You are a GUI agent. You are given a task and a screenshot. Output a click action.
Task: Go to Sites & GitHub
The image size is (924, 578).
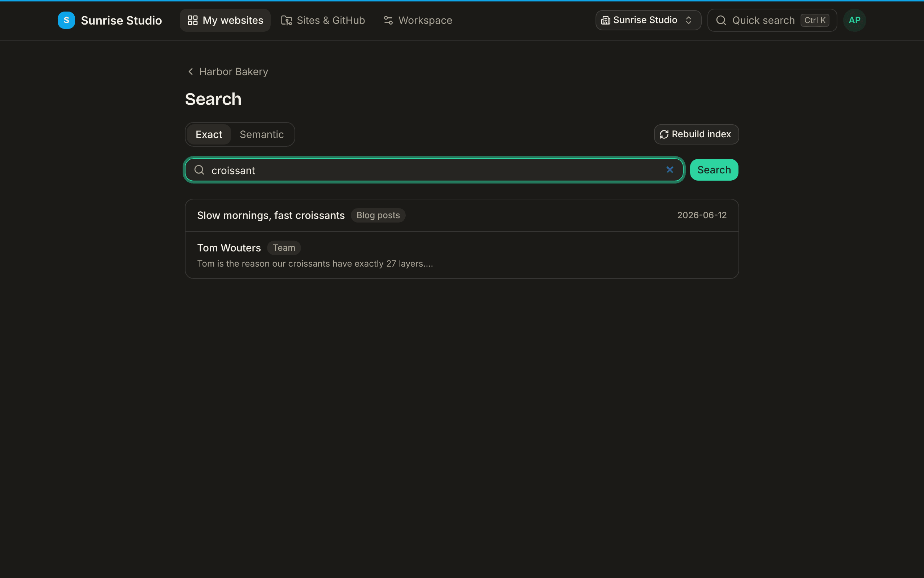[x=323, y=20]
